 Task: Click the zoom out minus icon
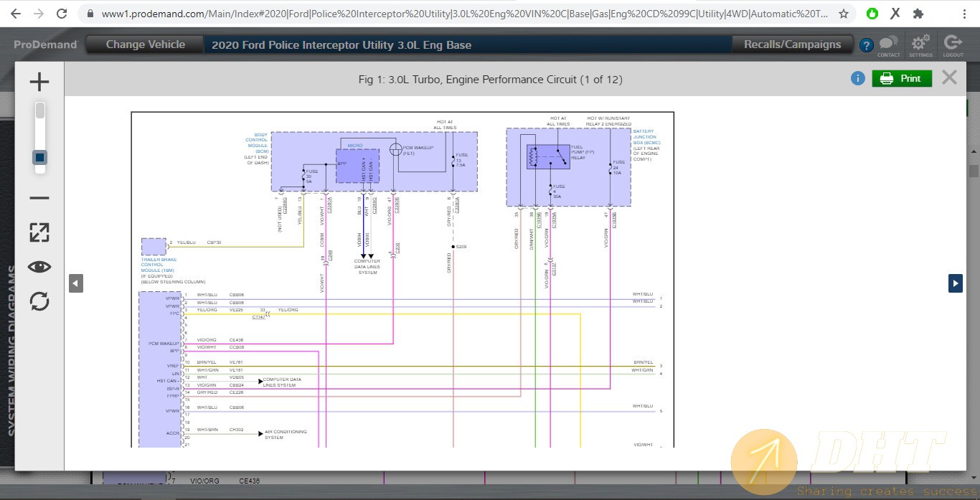click(39, 198)
